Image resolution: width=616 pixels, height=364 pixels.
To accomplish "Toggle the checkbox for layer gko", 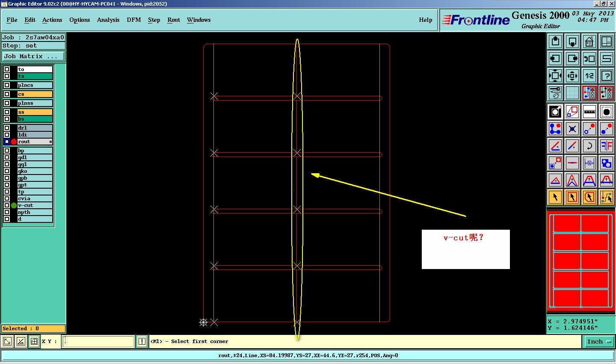I will (x=7, y=171).
